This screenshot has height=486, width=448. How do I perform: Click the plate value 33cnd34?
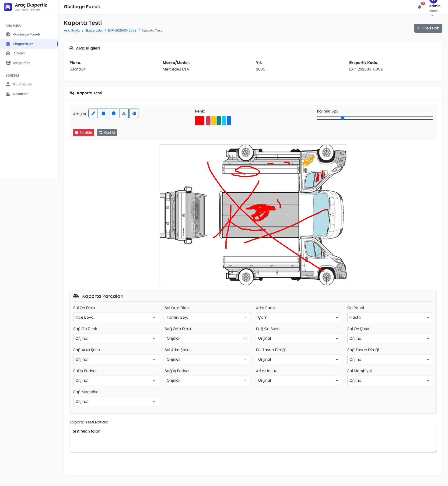(77, 69)
